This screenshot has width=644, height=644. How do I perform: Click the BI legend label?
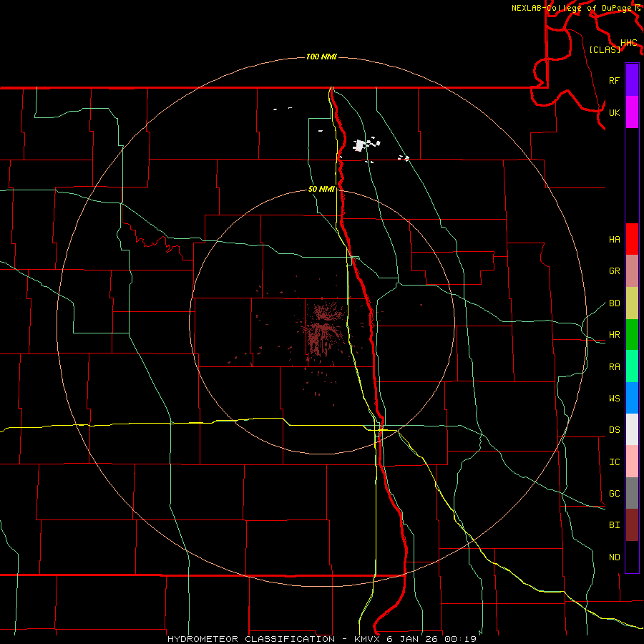(x=615, y=525)
